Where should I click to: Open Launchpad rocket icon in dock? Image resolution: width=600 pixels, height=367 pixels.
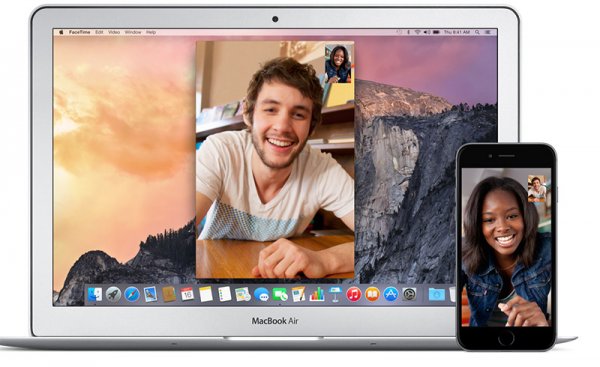point(113,295)
